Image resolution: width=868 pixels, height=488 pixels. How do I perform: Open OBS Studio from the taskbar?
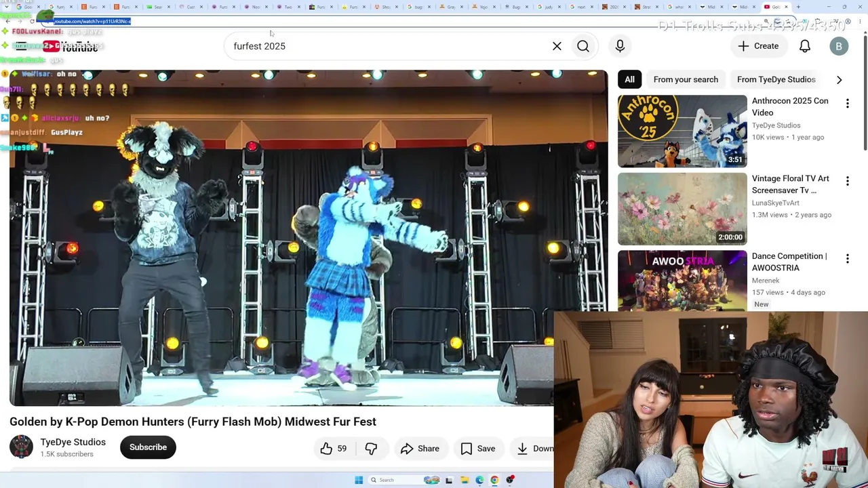[510, 480]
